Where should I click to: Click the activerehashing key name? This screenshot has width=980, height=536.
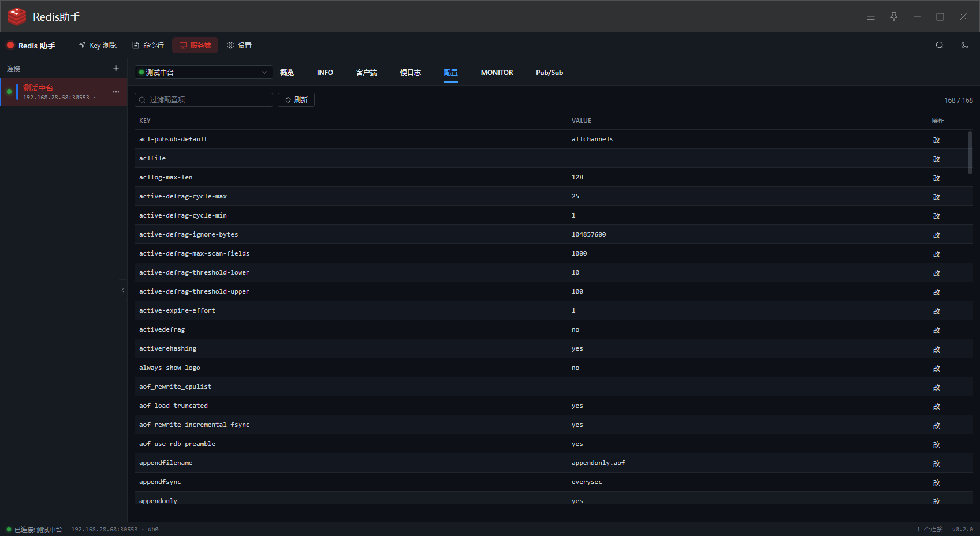167,348
